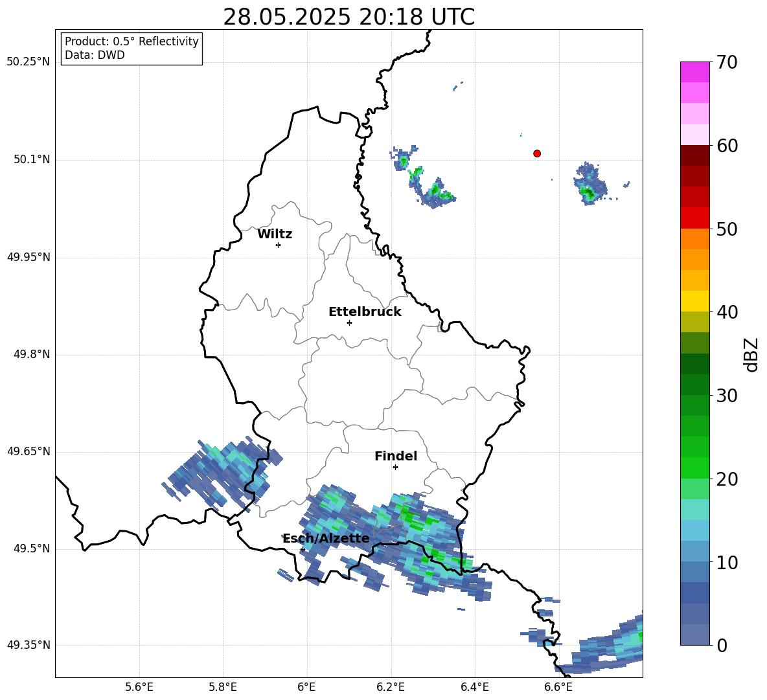Click the 50.1°N latitude label
Viewport: 767px width, 700px height.
[32, 160]
